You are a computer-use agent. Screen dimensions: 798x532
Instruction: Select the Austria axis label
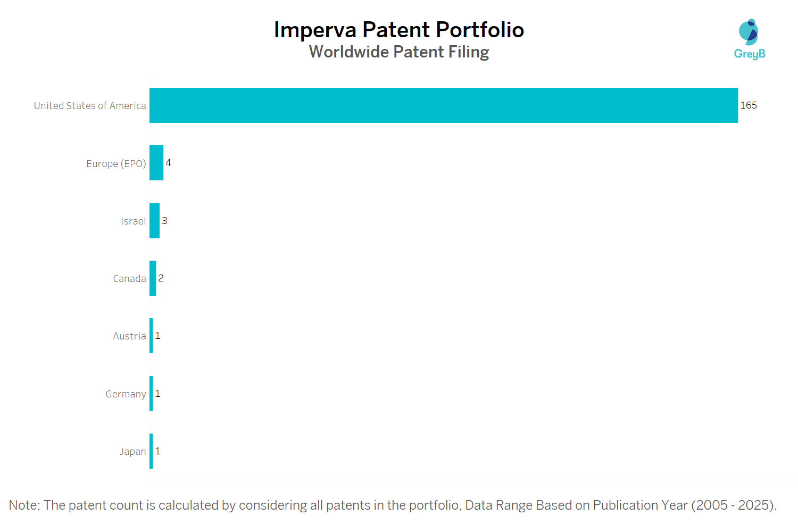(x=129, y=336)
